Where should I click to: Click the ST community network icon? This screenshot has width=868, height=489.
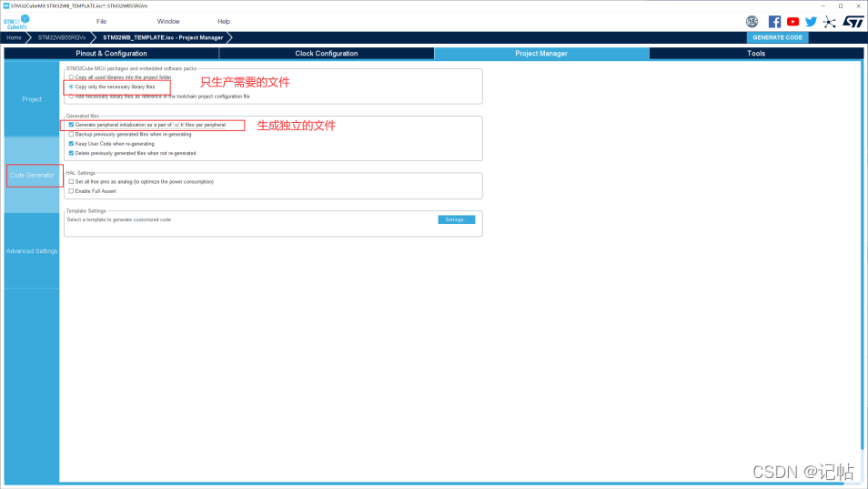click(x=829, y=22)
